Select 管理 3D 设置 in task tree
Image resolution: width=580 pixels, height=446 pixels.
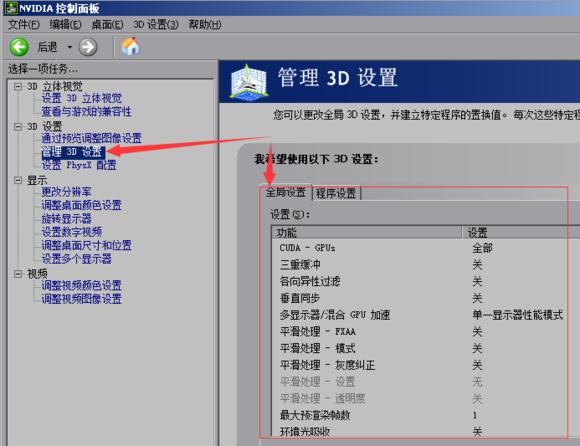[x=73, y=152]
